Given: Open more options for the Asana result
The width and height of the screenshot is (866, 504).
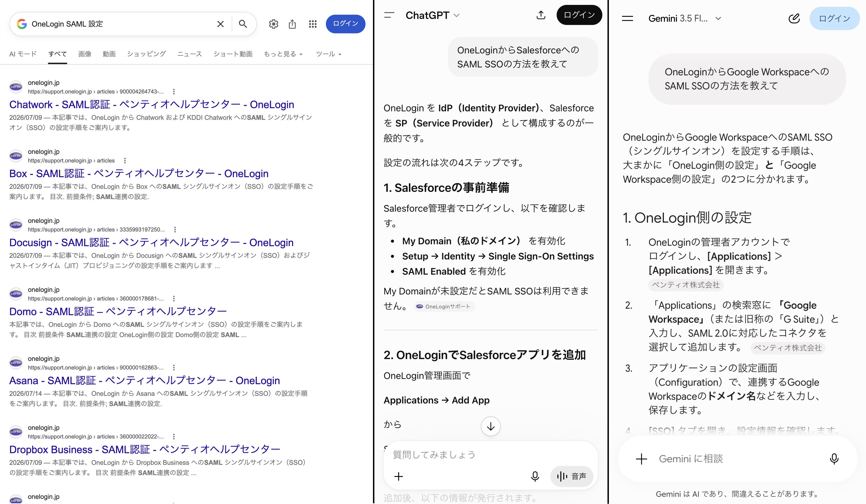Looking at the screenshot, I should tap(174, 368).
